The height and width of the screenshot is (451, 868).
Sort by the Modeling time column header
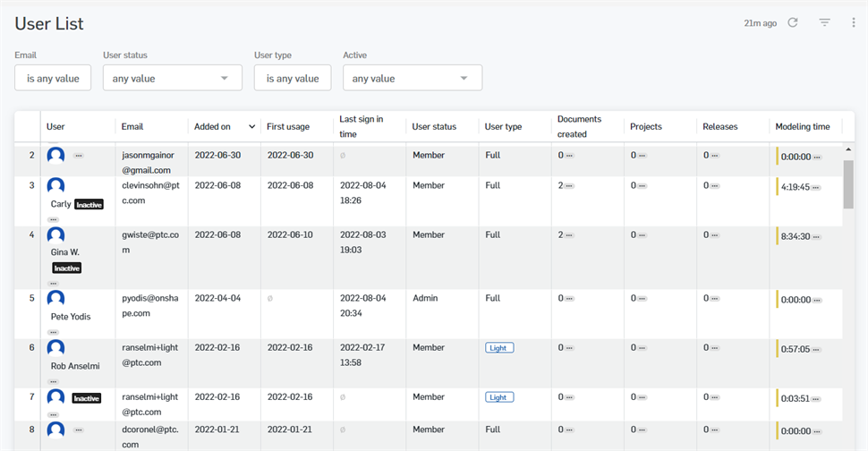pos(803,127)
